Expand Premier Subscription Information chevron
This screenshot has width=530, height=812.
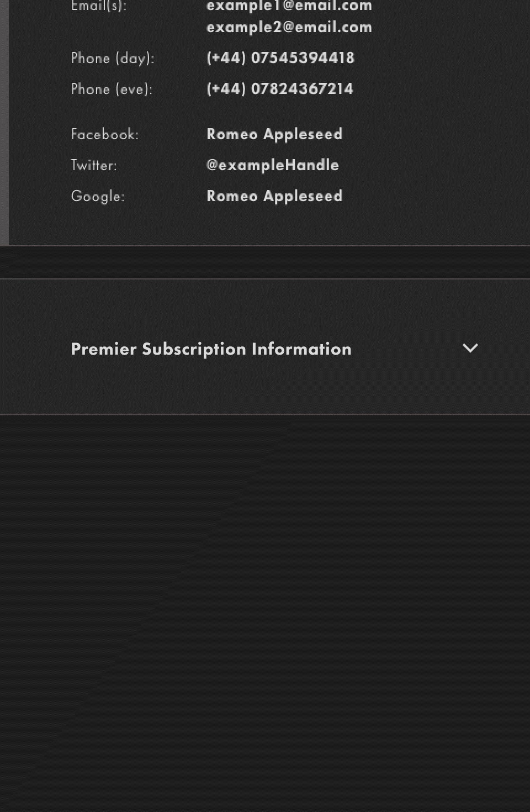pyautogui.click(x=470, y=348)
